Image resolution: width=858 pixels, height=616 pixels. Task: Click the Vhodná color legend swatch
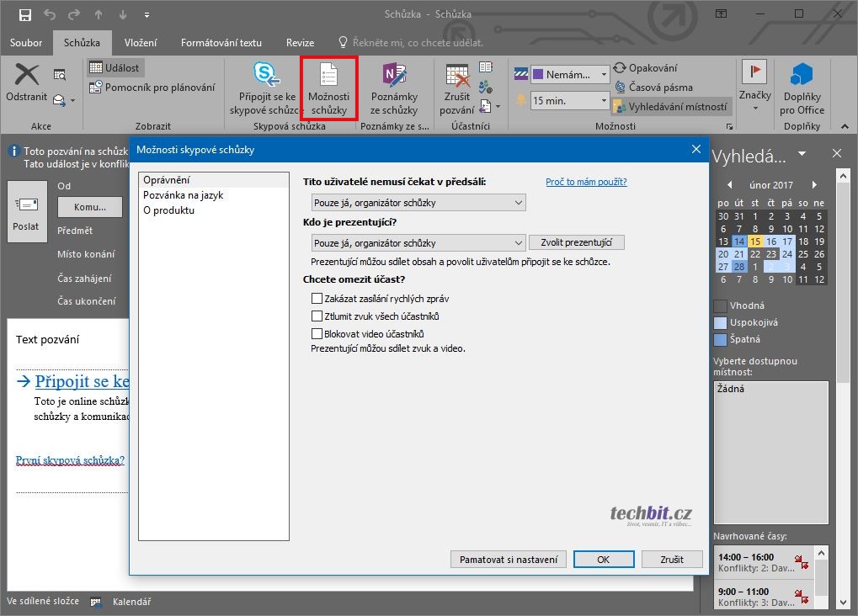(x=720, y=305)
